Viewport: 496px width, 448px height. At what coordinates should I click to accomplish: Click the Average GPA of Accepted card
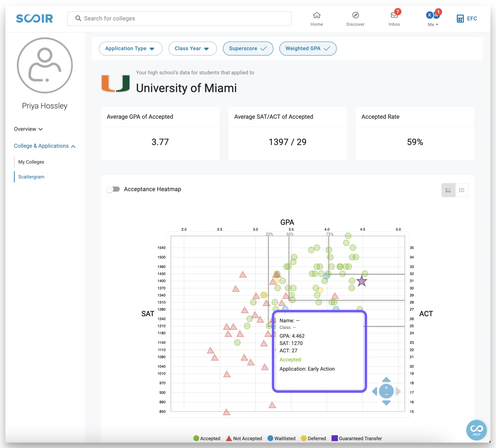coord(160,134)
